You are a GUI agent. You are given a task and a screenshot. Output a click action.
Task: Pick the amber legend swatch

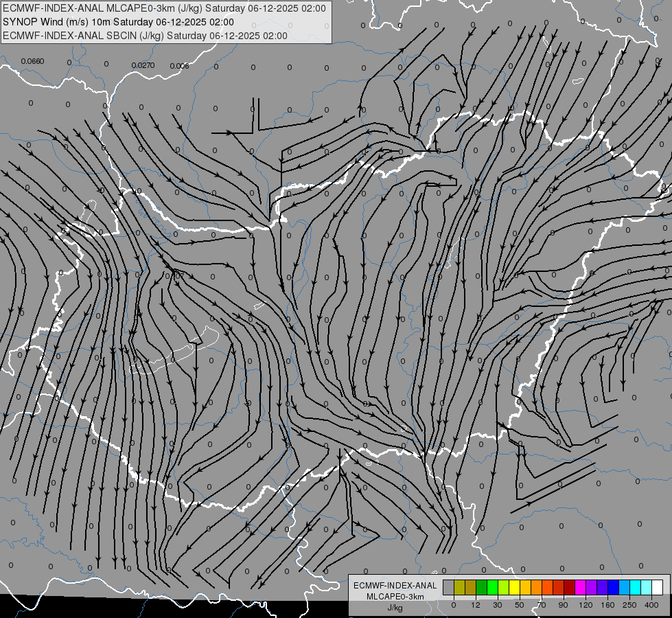525,587
